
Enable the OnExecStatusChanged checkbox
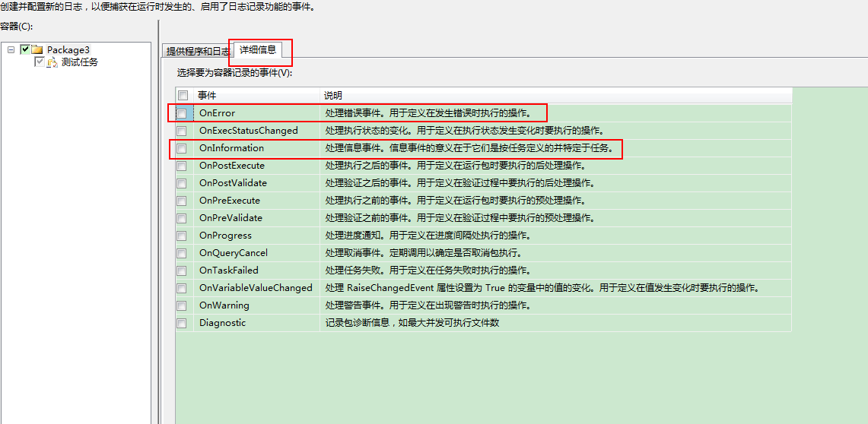[x=181, y=131]
